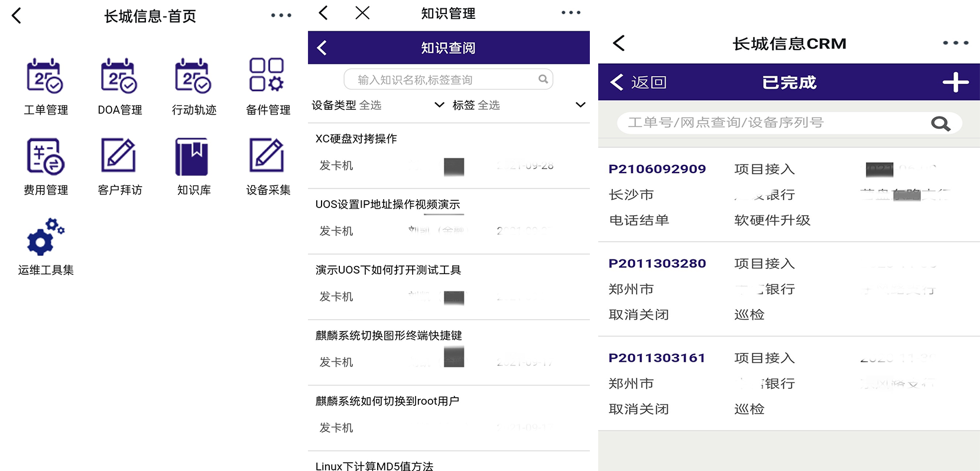This screenshot has width=980, height=471.
Task: Open work order P2106092909
Action: pyautogui.click(x=657, y=169)
